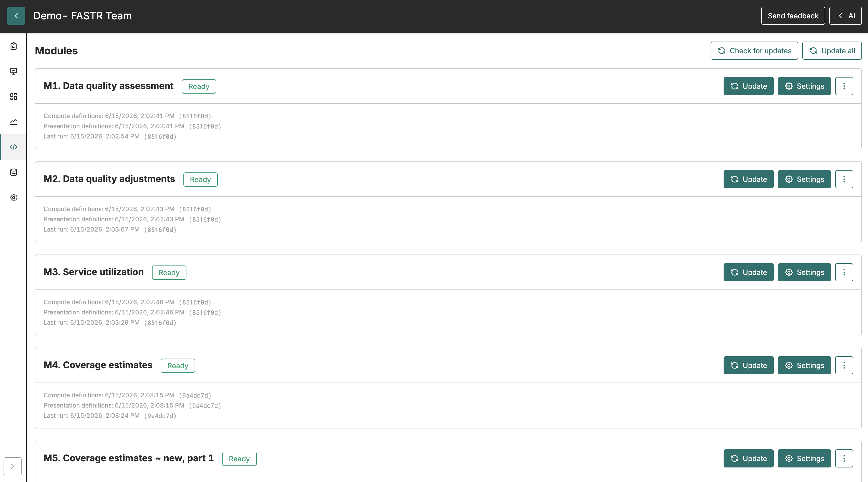Click the Ready badge on M3 Service utilization
This screenshot has height=482, width=868.
(x=169, y=273)
